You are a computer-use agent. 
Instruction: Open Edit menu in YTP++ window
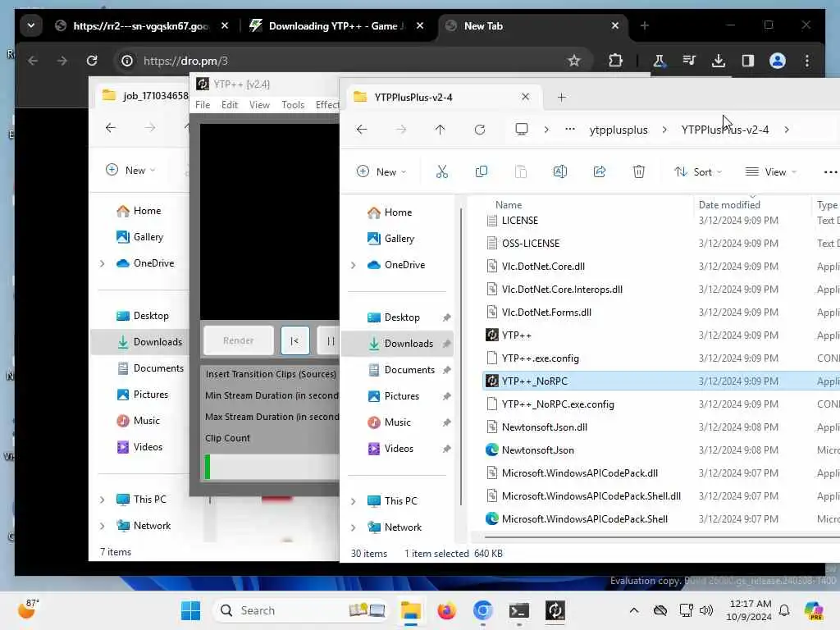click(230, 105)
